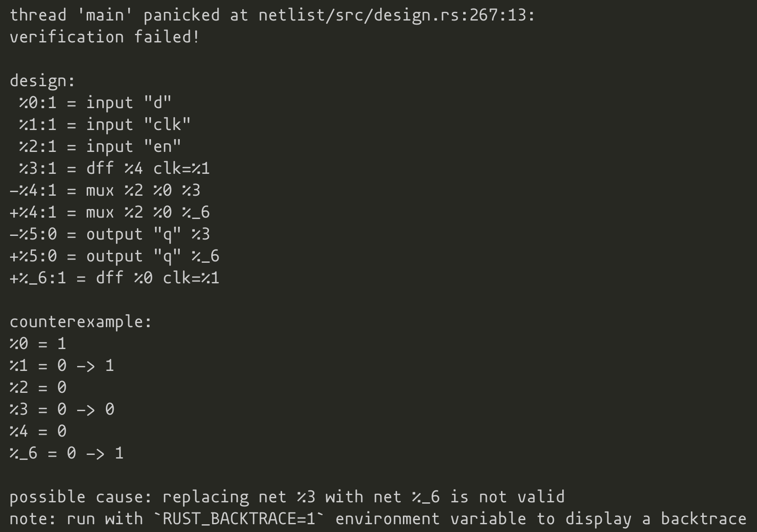Click the added mux line ending with %_6
757x532 pixels.
coord(110,212)
